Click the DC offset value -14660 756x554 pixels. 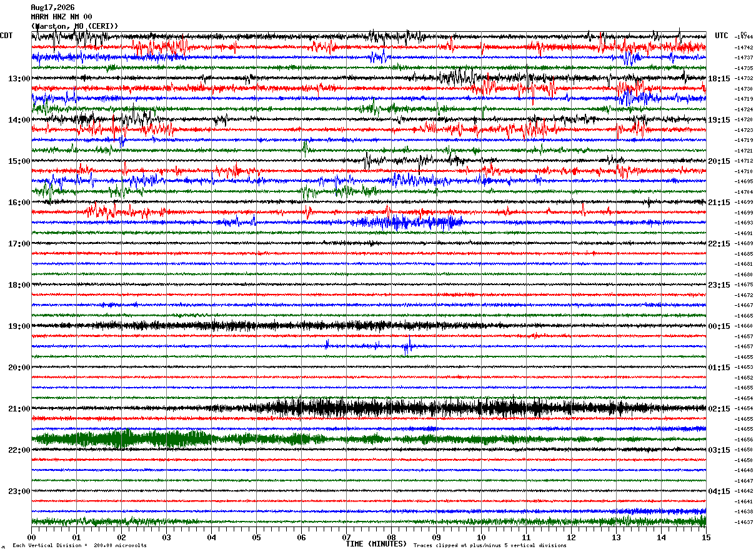coord(744,326)
